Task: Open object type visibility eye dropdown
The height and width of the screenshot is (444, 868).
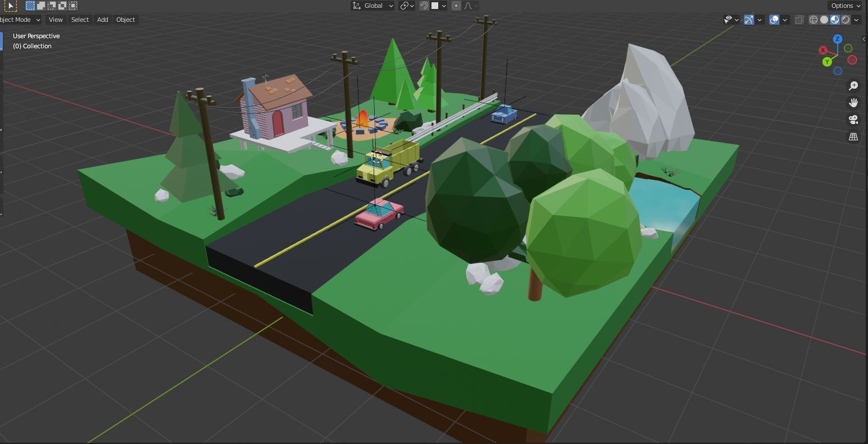Action: click(x=731, y=20)
